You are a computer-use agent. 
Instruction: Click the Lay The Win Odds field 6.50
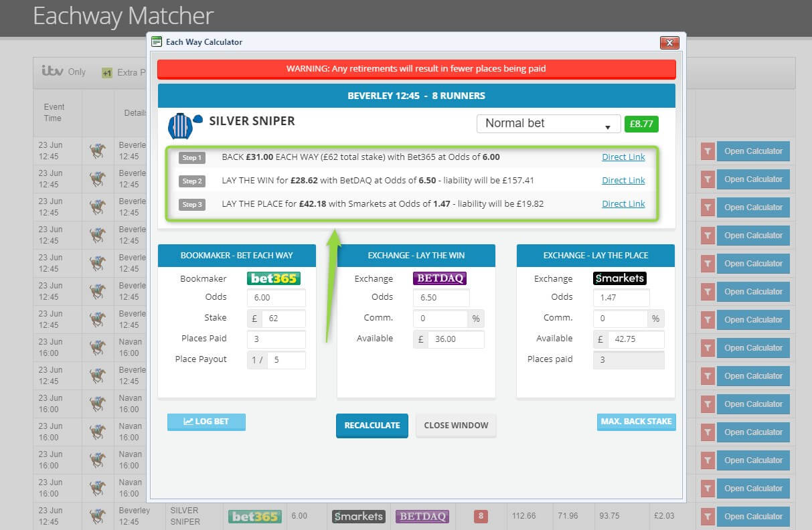tap(441, 298)
